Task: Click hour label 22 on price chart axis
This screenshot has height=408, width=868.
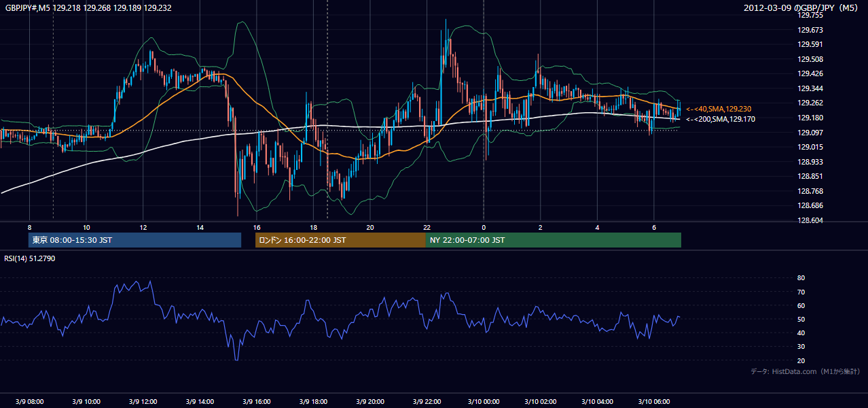Action: click(427, 227)
